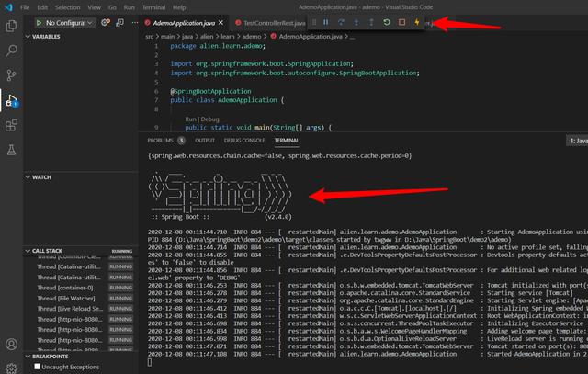Click the alien breadcrumb segment
The height and width of the screenshot is (374, 588).
pos(206,37)
